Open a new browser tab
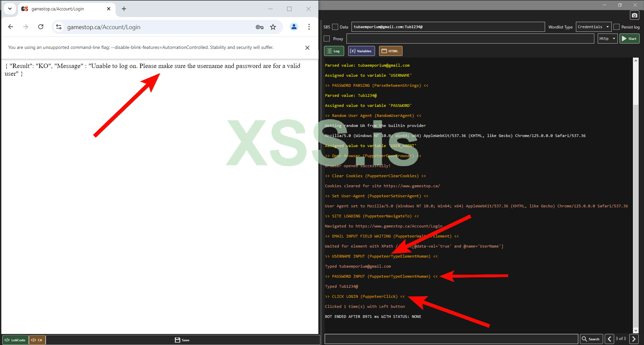This screenshot has width=644, height=345. tap(124, 9)
